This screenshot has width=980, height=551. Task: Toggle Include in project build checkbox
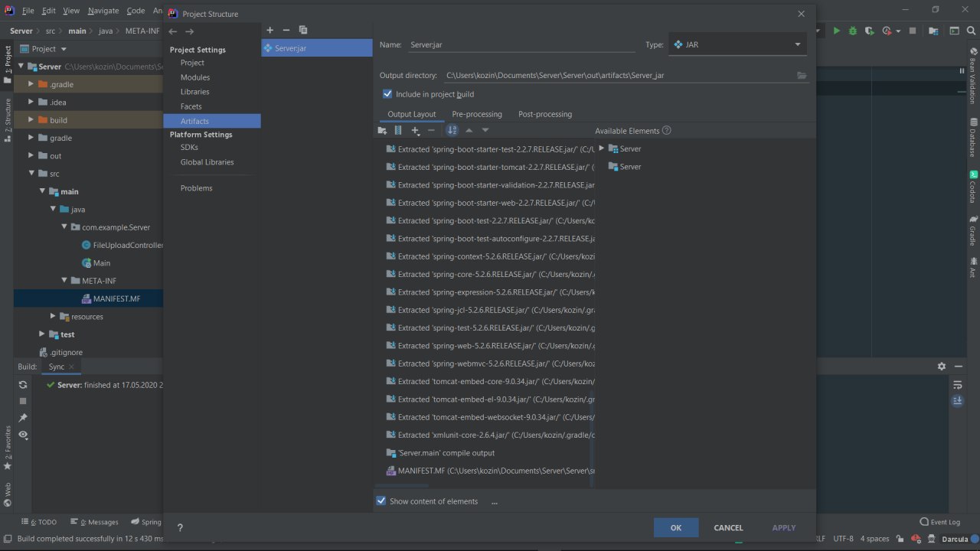click(x=387, y=94)
